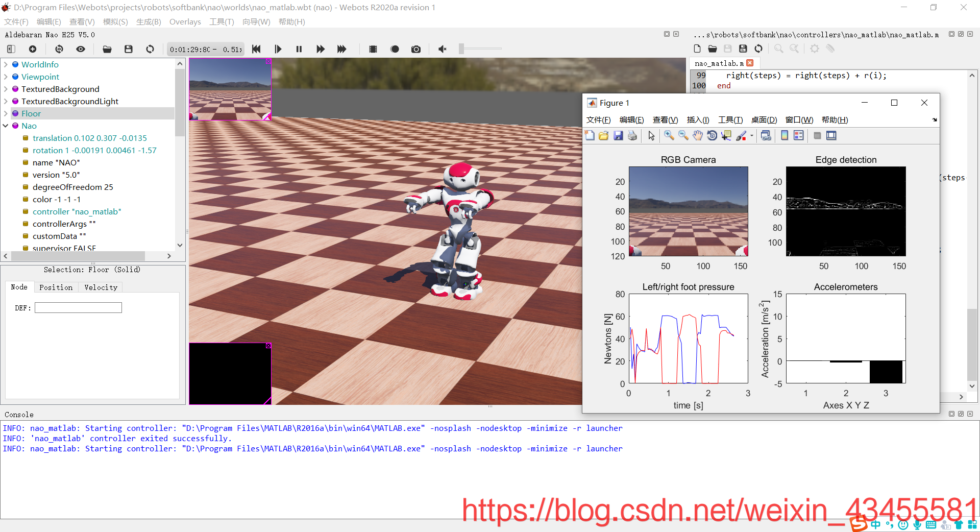Toggle movie recording with the film icon
980x532 pixels.
(373, 49)
